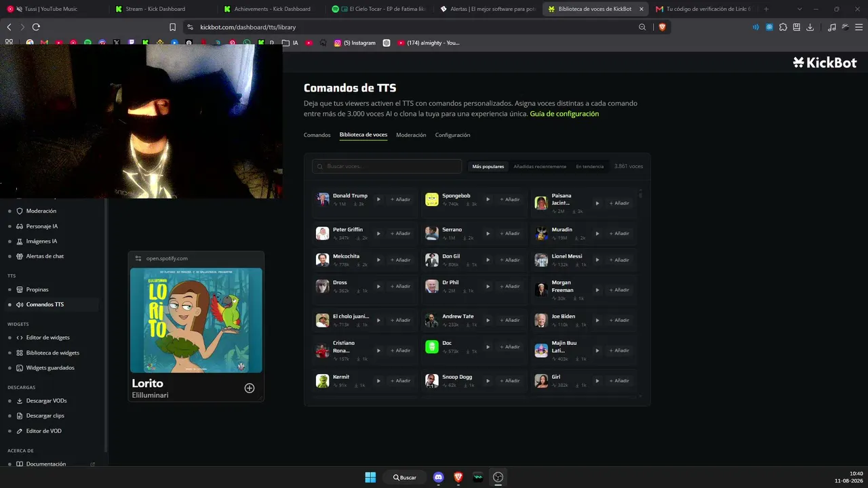Filter voices by Más populares
This screenshot has height=488, width=868.
[x=488, y=166]
